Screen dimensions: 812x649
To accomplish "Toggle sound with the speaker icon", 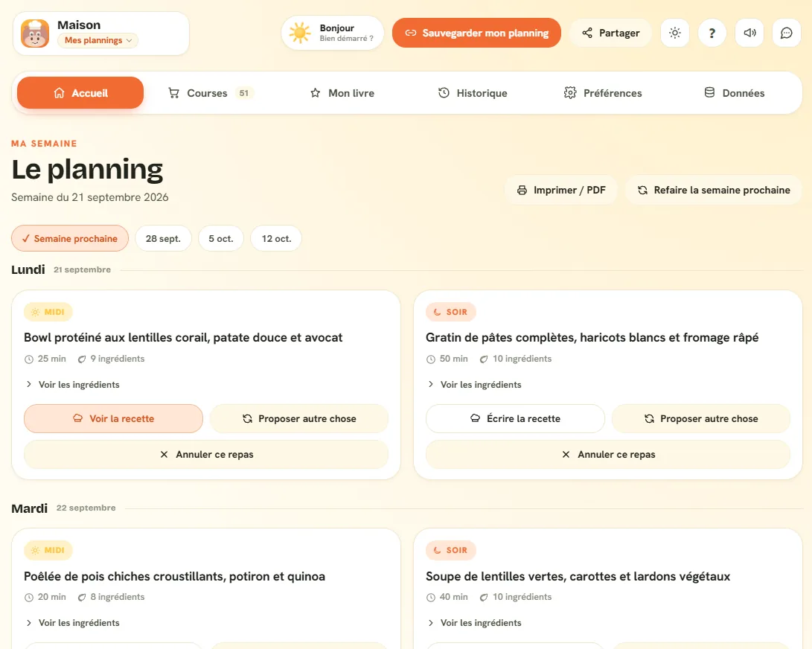I will pos(749,33).
